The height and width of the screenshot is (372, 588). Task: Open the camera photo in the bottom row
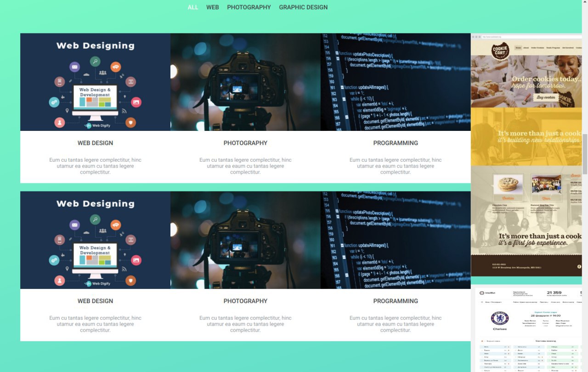[245, 240]
